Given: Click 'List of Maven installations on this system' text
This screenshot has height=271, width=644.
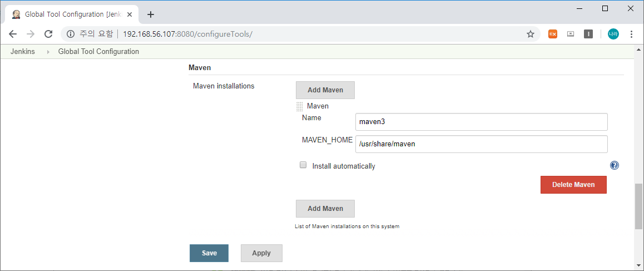Looking at the screenshot, I should coord(347,226).
